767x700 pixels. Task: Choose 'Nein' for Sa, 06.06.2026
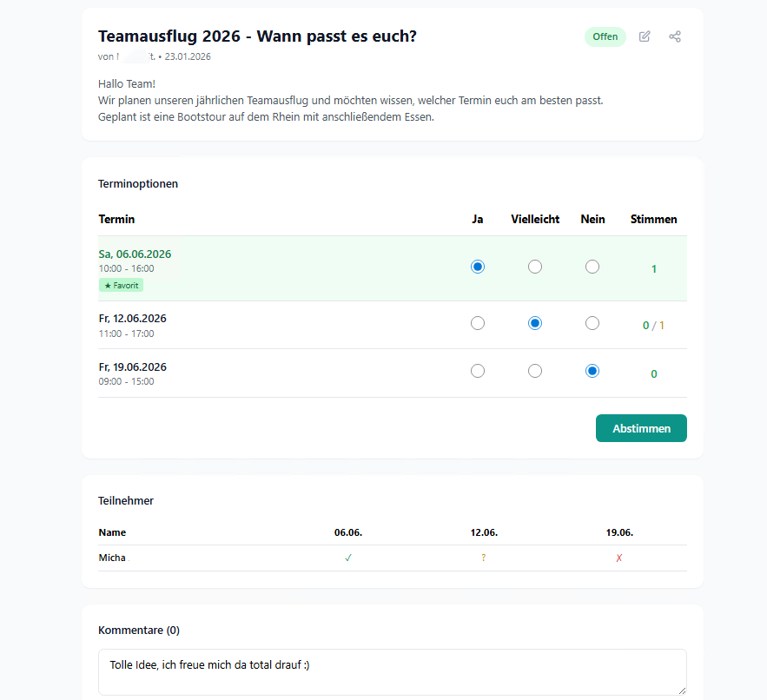coord(592,267)
